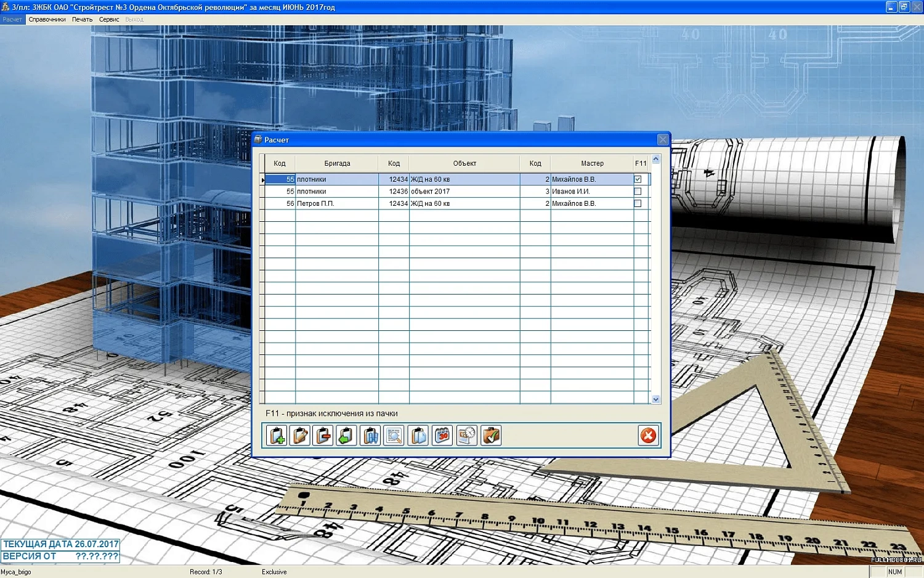
Task: Open the Сервис menu
Action: pyautogui.click(x=109, y=20)
